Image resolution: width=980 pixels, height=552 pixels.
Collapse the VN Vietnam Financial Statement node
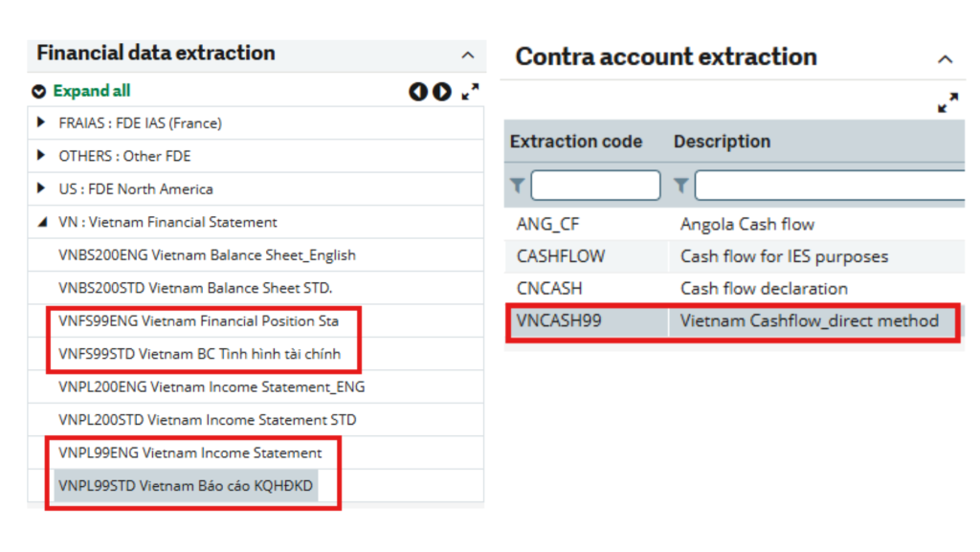click(x=40, y=222)
